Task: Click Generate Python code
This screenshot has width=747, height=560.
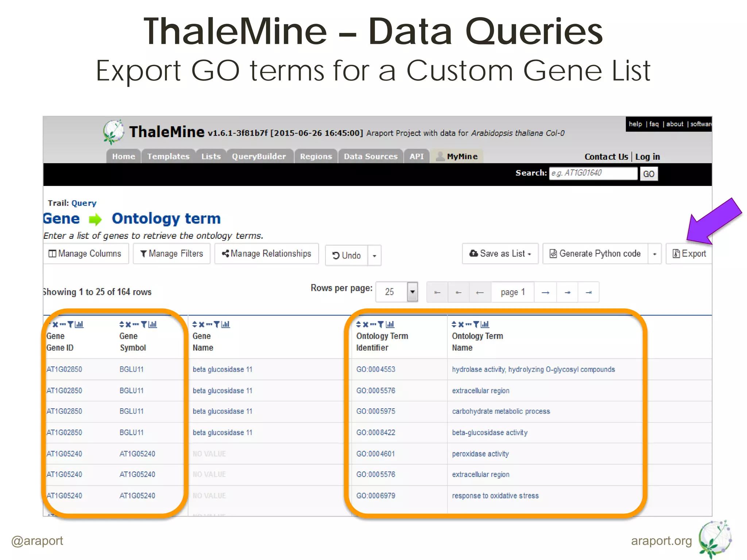Action: [x=596, y=254]
